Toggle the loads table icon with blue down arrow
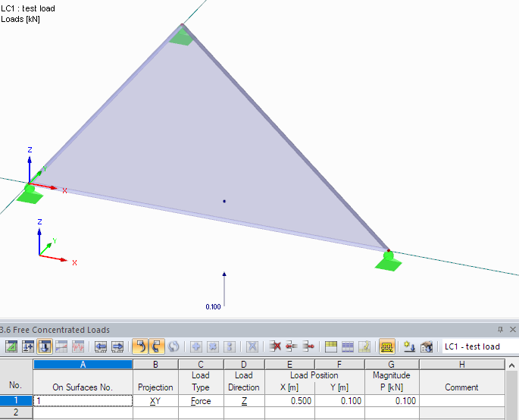Viewport: 519px width, 420px height. (45, 346)
